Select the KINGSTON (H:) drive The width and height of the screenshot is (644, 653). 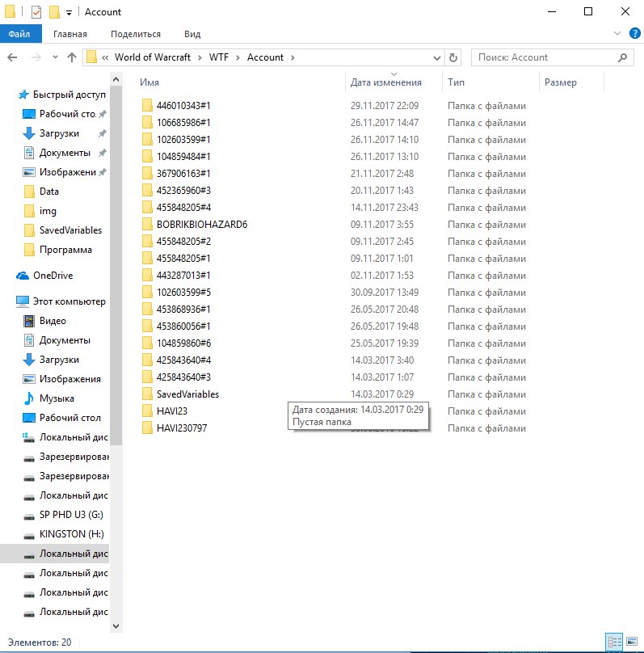(71, 534)
